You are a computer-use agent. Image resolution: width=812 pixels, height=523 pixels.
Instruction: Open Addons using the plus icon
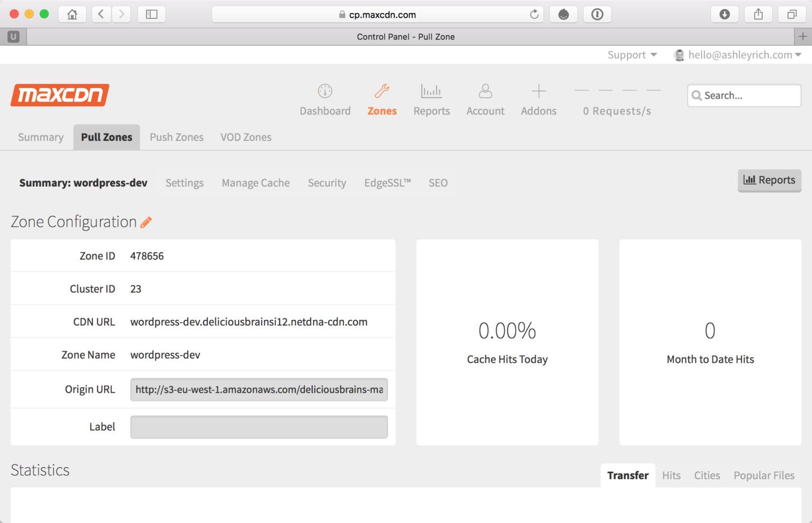coord(538,91)
